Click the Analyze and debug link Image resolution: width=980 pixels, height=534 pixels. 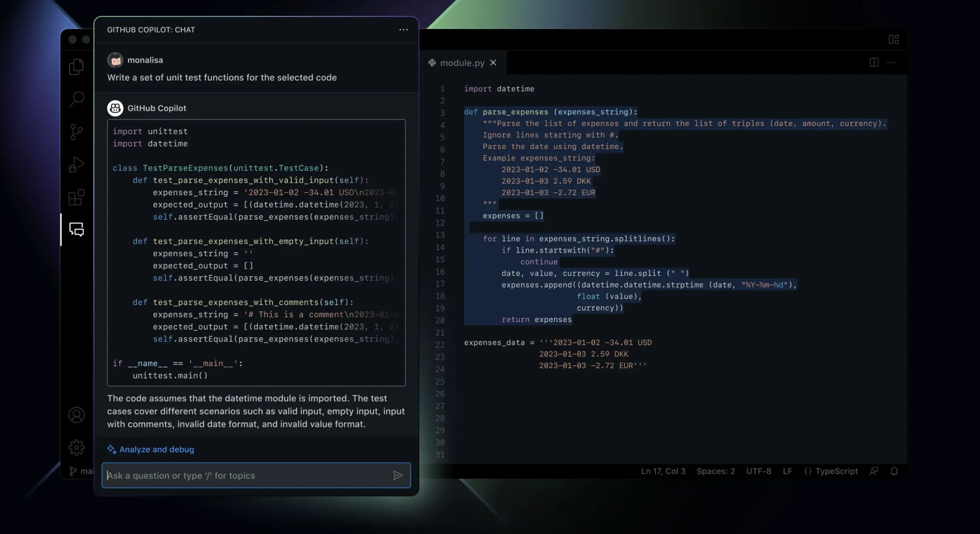(x=156, y=449)
